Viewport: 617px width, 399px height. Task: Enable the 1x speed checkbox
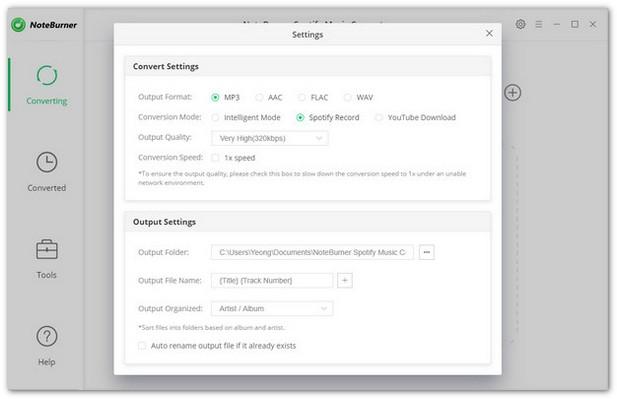tap(215, 158)
